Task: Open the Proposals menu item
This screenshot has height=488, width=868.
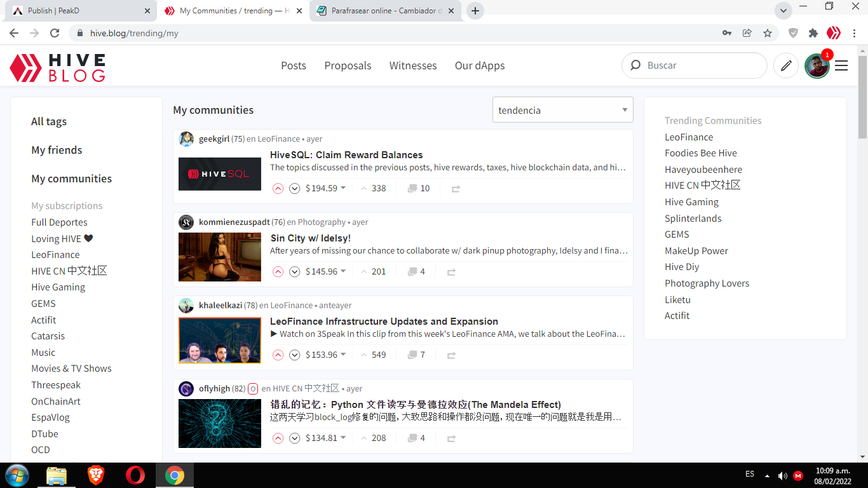Action: coord(348,65)
